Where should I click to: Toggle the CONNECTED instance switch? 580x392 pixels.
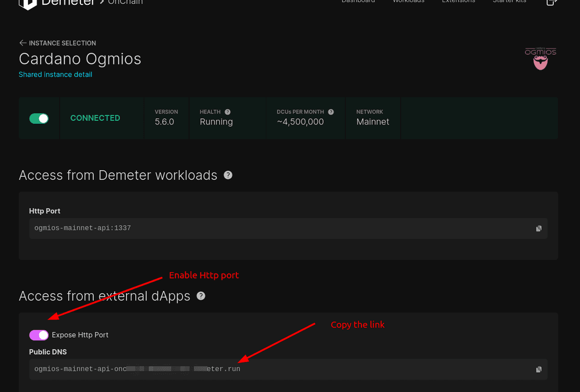(x=39, y=118)
